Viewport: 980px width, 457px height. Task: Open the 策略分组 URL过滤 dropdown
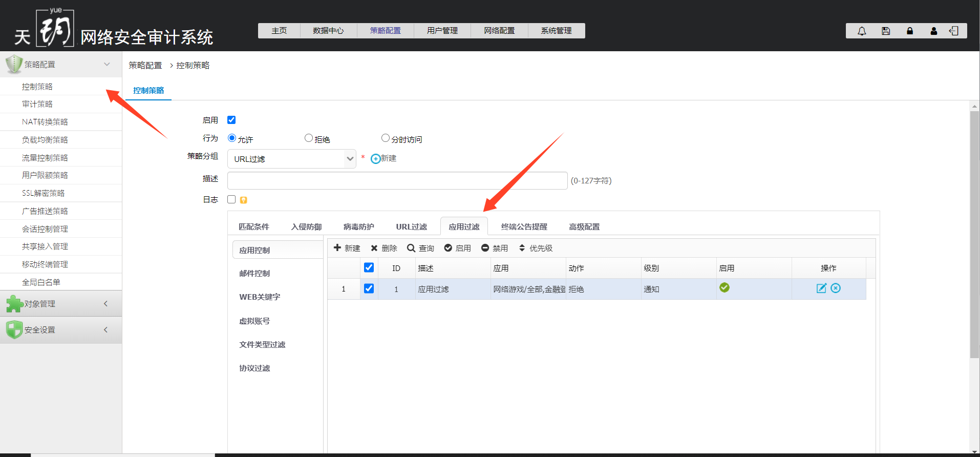pos(292,159)
